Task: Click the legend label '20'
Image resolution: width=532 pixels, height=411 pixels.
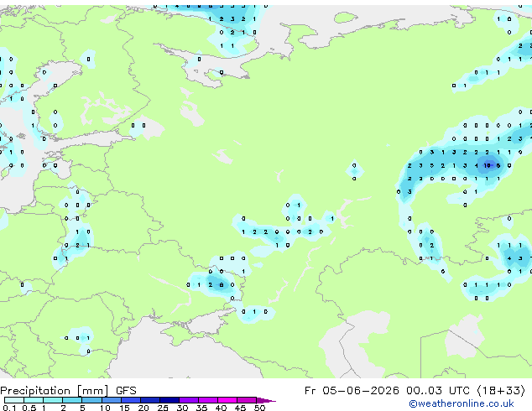Action: coord(143,408)
